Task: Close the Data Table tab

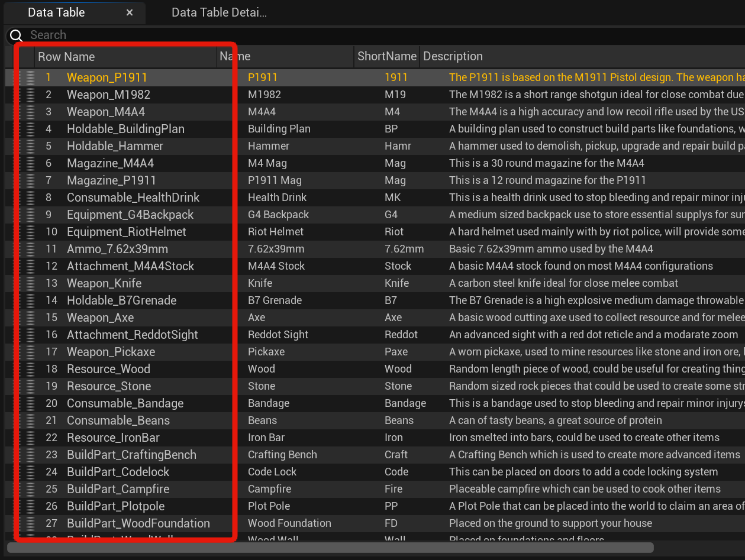Action: 130,12
